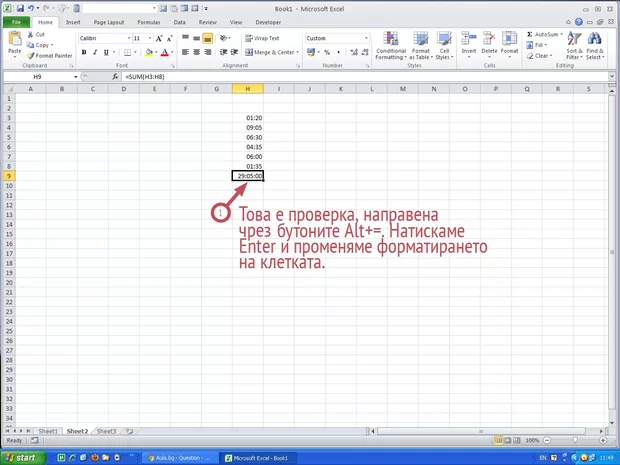The width and height of the screenshot is (620, 465).
Task: Toggle Underline formatting
Action: [106, 52]
